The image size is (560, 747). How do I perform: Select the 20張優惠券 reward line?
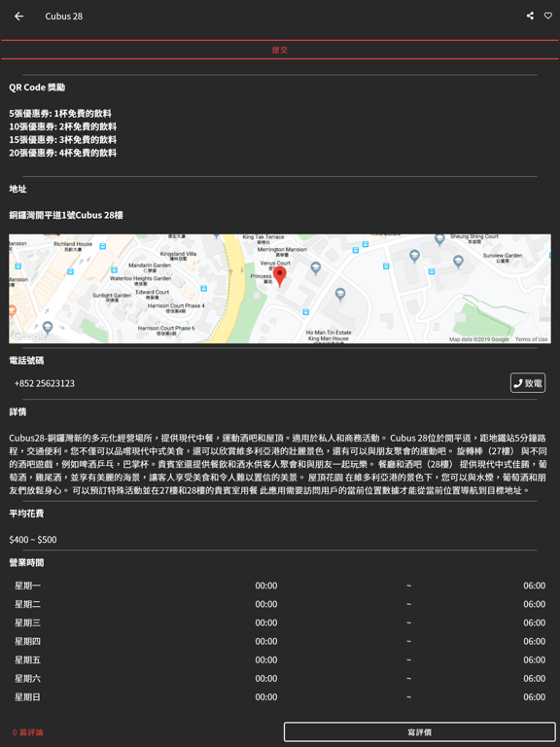(x=63, y=153)
